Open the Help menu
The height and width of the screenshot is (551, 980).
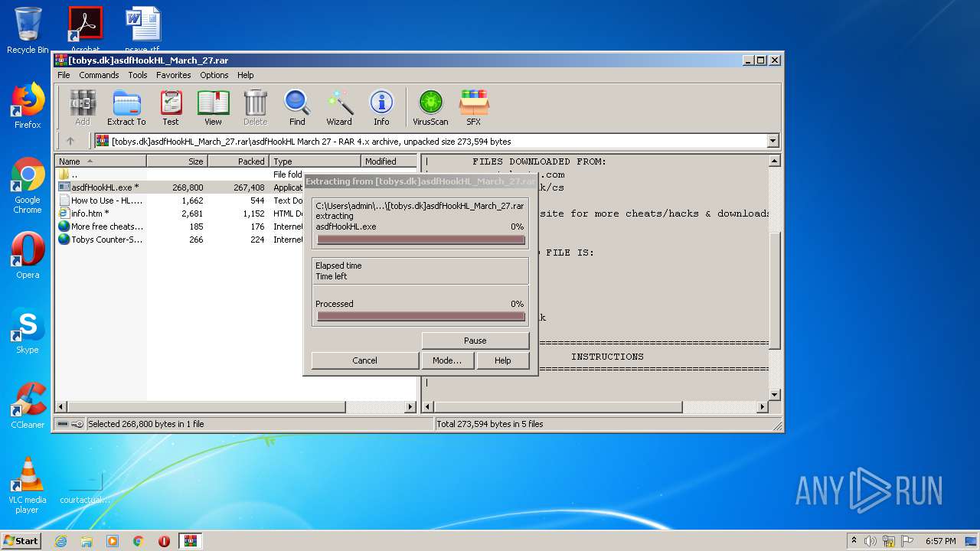click(x=245, y=75)
